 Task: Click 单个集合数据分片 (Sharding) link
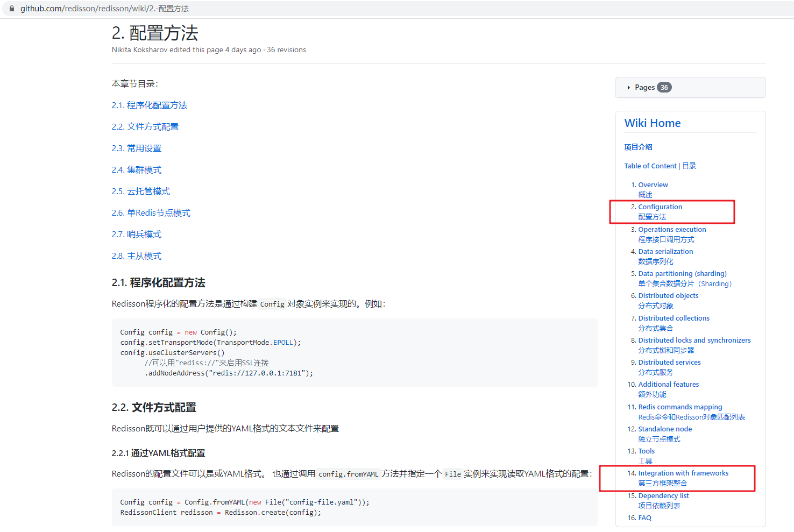[685, 283]
